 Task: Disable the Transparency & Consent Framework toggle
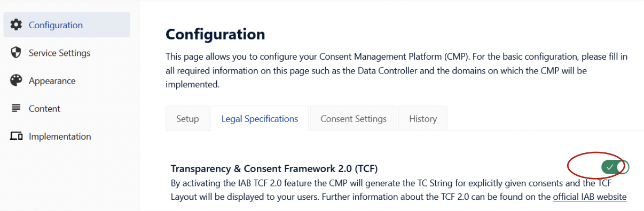pyautogui.click(x=615, y=167)
